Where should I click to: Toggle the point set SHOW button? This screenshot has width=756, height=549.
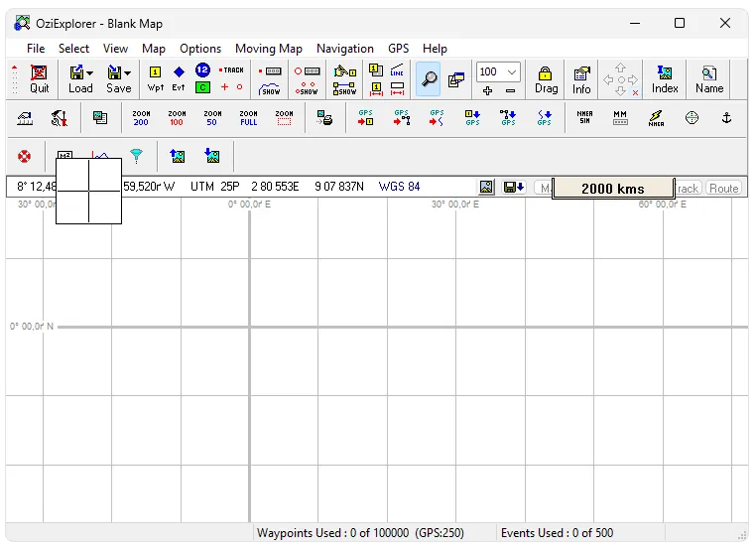point(307,88)
